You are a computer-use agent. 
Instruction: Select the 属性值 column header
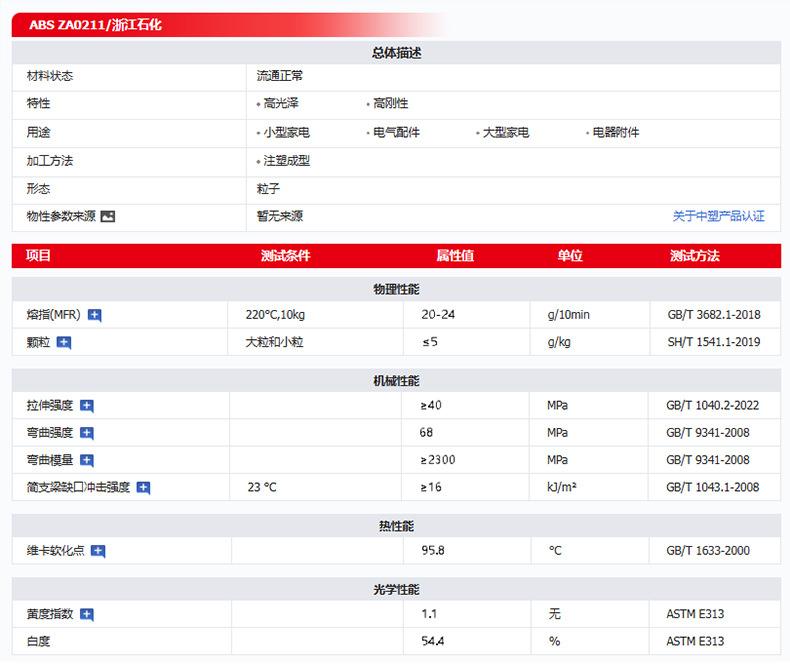tap(455, 256)
